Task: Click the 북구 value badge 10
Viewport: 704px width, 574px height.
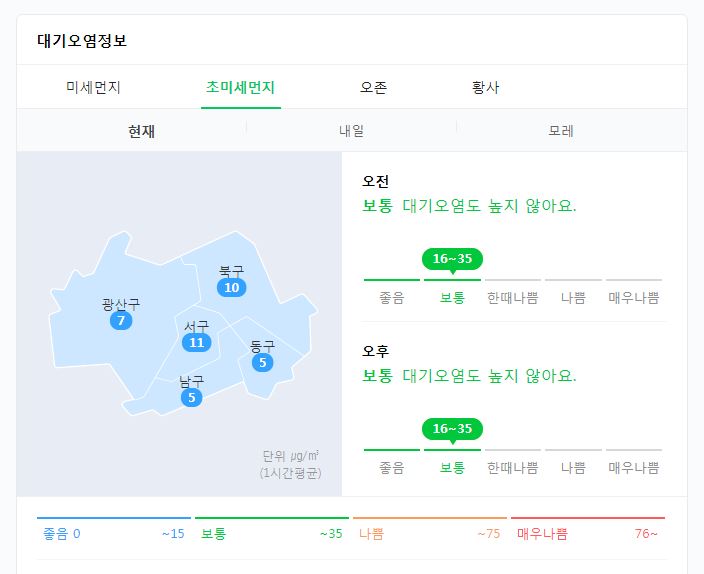Action: [x=232, y=287]
